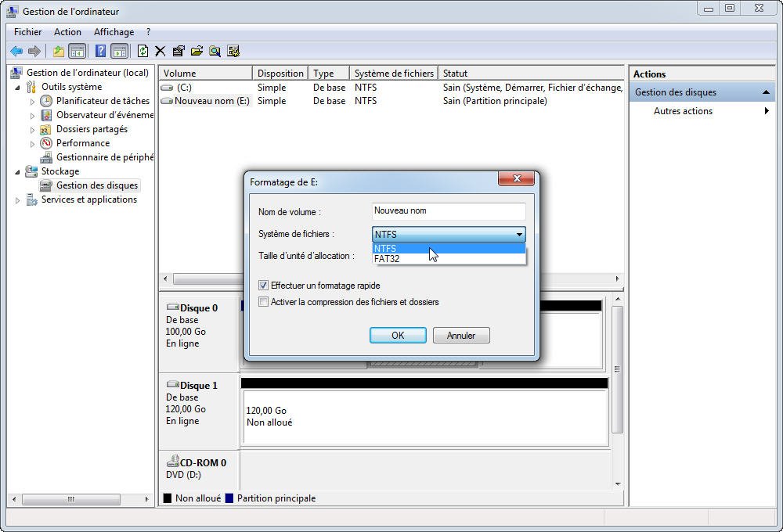
Task: Click the Volume column header
Action: 205,74
